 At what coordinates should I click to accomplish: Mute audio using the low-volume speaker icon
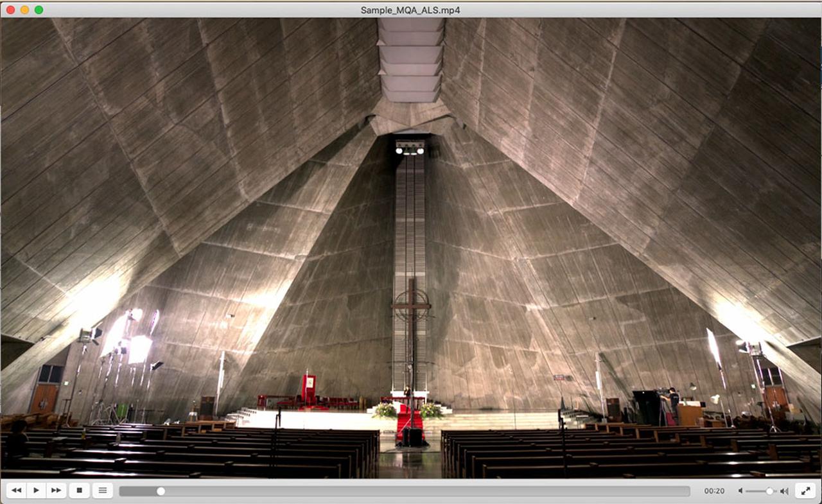[x=740, y=491]
